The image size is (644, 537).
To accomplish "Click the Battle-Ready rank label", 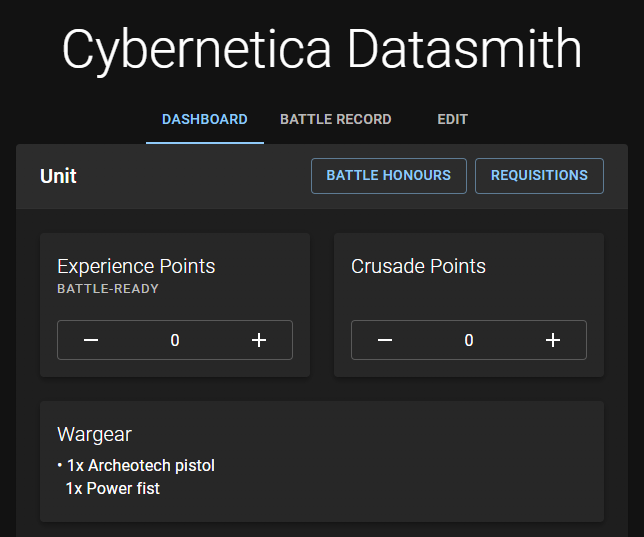I will (x=108, y=289).
